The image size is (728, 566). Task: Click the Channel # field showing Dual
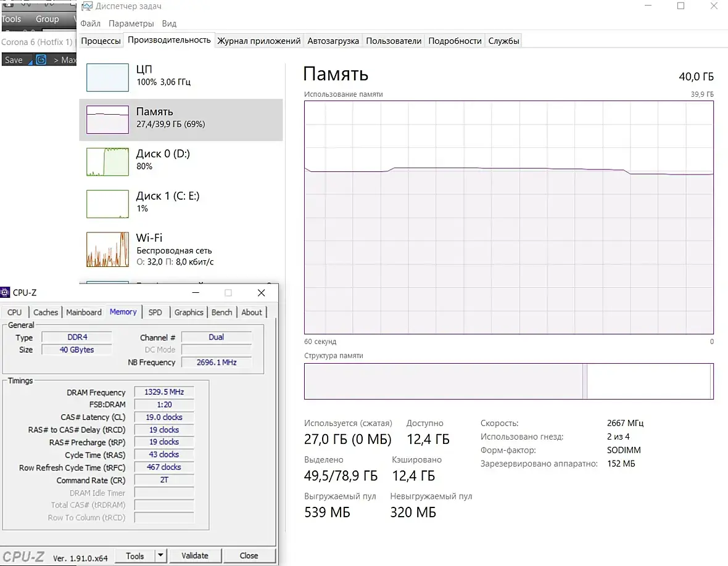coord(217,337)
